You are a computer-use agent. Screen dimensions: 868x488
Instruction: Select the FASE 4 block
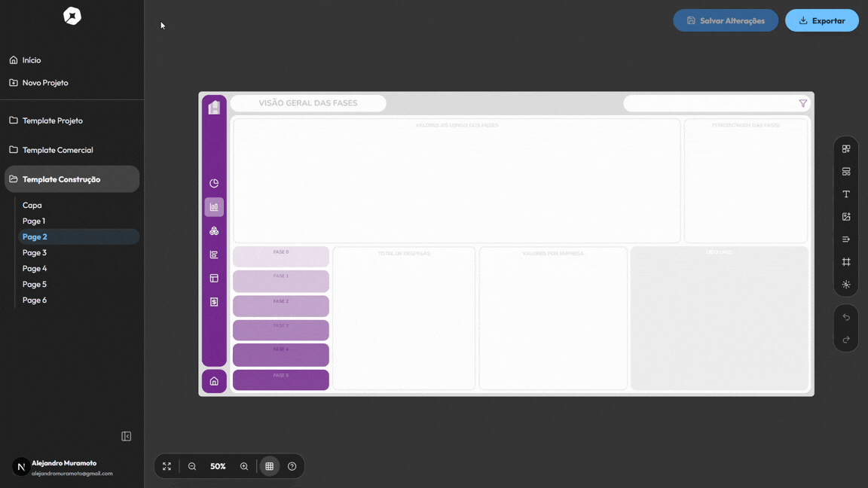[x=280, y=355]
